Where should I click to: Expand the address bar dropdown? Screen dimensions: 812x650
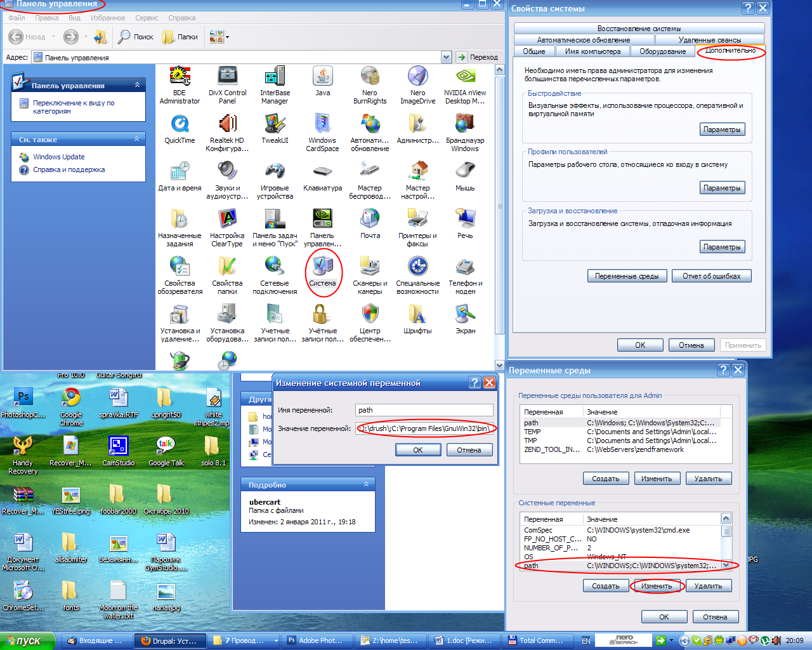click(446, 57)
